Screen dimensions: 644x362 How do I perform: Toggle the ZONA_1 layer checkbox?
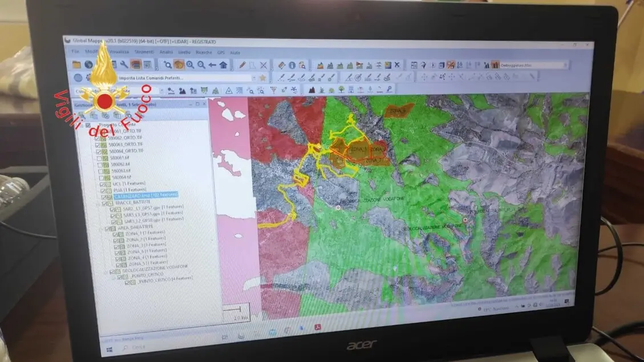coord(116,234)
